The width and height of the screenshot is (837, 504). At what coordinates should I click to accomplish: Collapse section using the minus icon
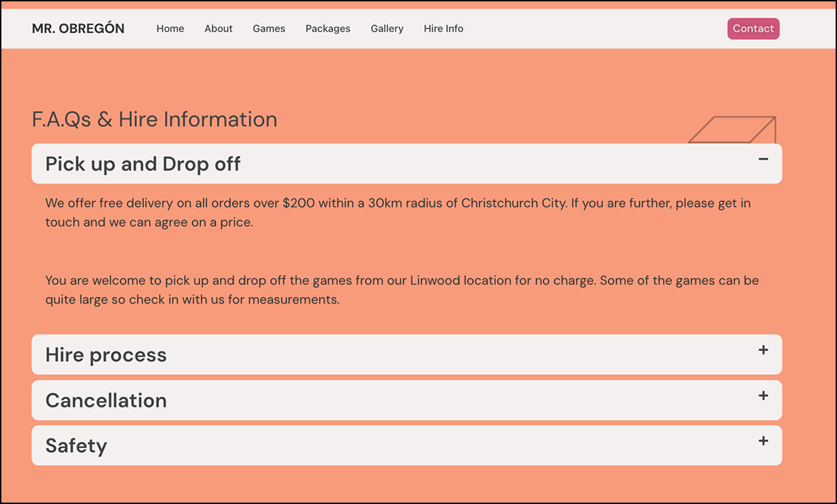[762, 159]
